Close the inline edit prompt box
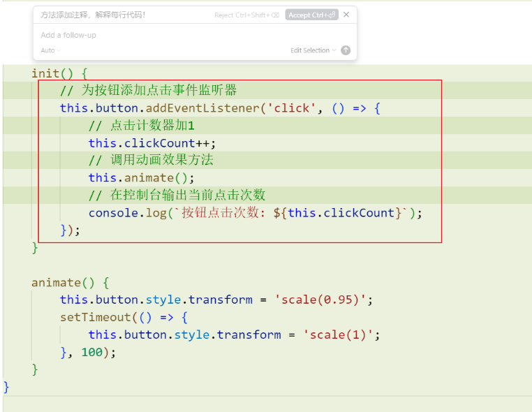 point(346,15)
